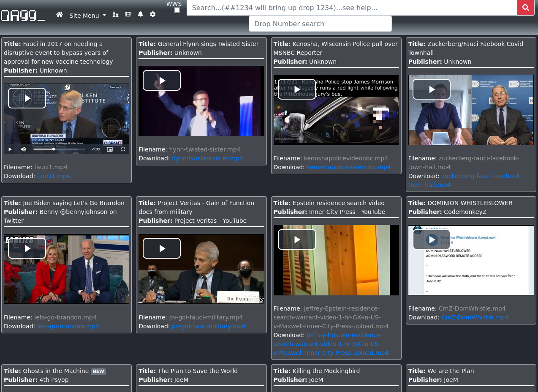This screenshot has height=392, width=538.
Task: Open the film strip videos icon
Action: point(128,15)
